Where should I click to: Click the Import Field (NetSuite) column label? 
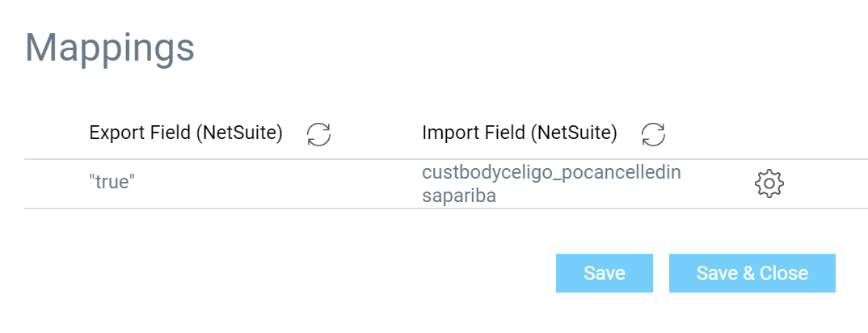(x=519, y=133)
